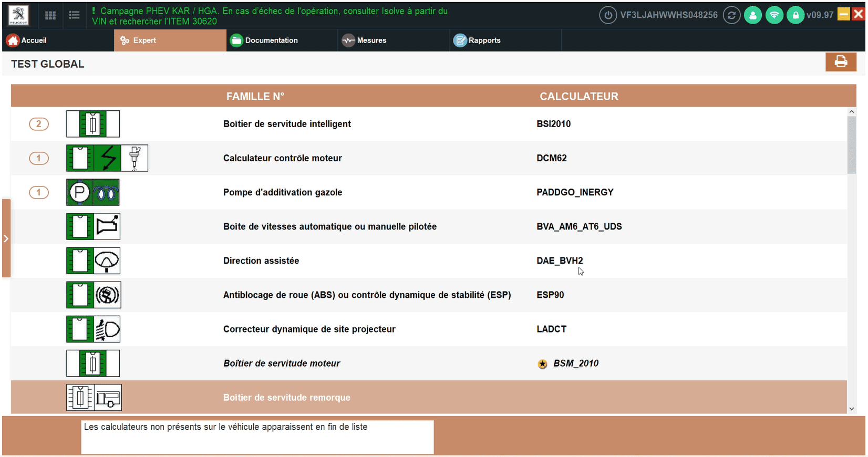868x457 pixels.
Task: Open the user profile icon
Action: (753, 15)
